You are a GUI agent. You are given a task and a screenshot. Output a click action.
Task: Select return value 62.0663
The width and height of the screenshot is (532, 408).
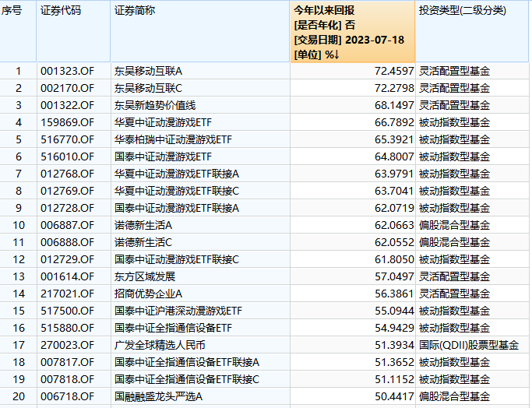394,225
